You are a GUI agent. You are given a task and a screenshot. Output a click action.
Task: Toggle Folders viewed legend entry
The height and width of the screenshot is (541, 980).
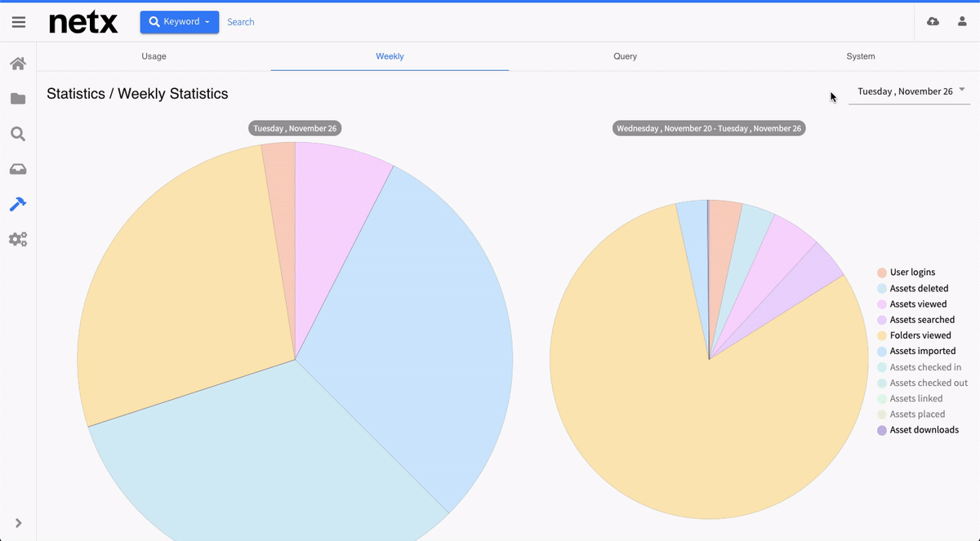pos(914,335)
